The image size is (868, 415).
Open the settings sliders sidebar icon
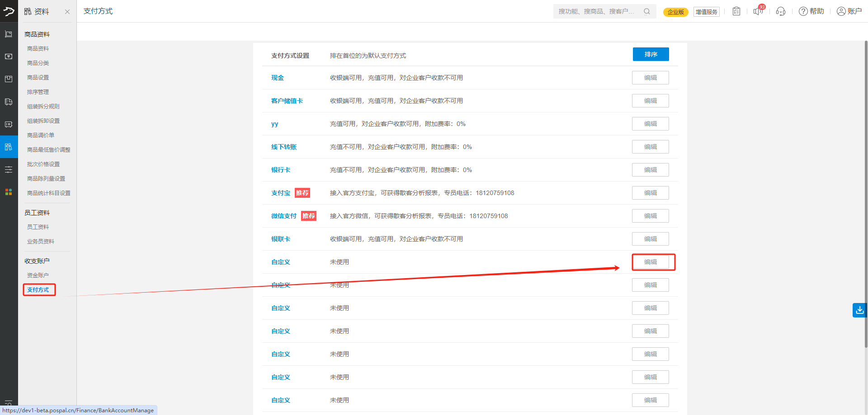click(x=9, y=169)
